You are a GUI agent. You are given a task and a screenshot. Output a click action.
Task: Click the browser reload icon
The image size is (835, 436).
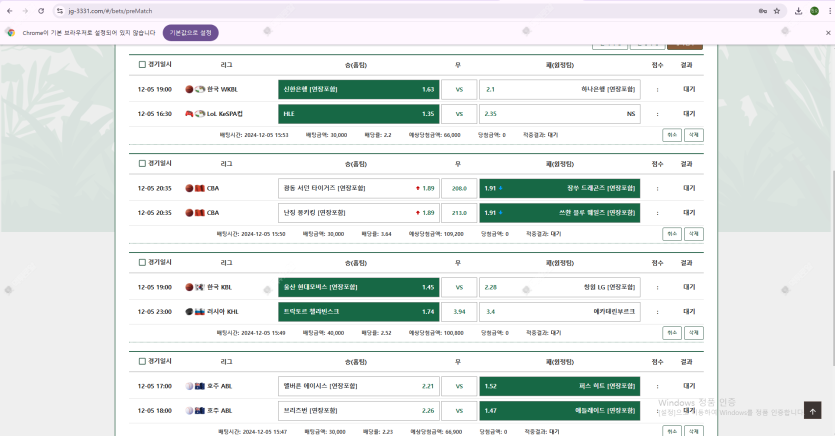[x=41, y=11]
